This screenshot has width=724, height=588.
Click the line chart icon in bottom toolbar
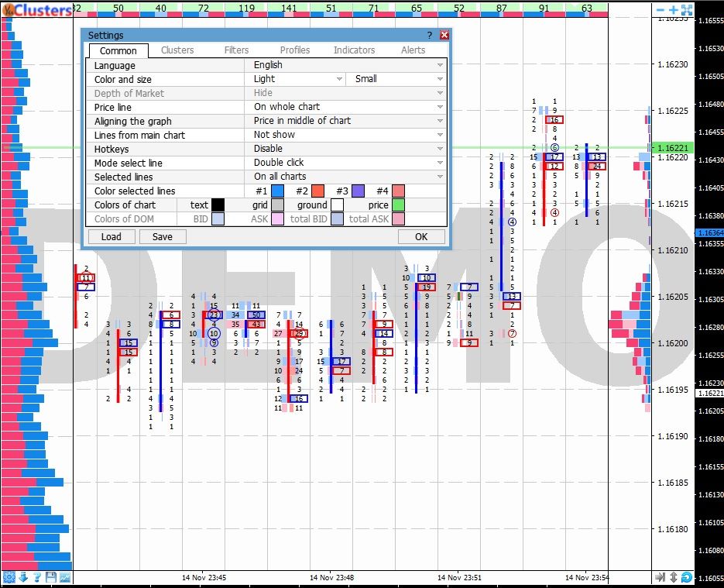tap(65, 577)
